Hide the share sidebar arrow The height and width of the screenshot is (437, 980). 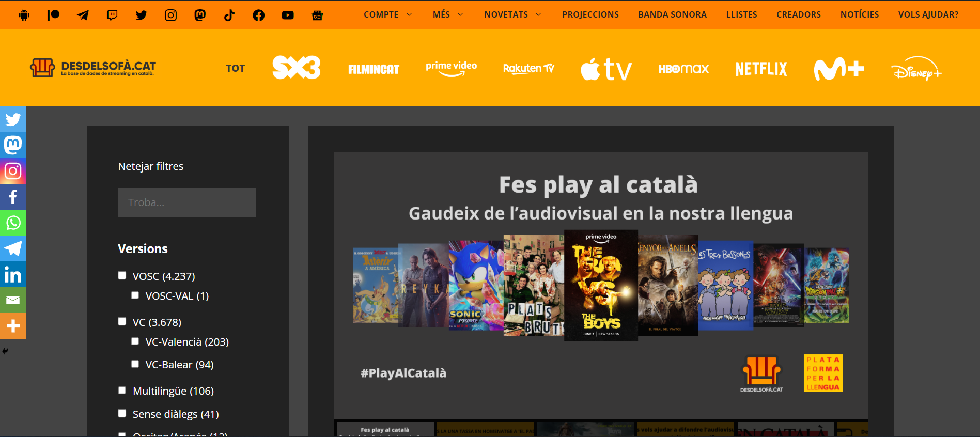5,351
